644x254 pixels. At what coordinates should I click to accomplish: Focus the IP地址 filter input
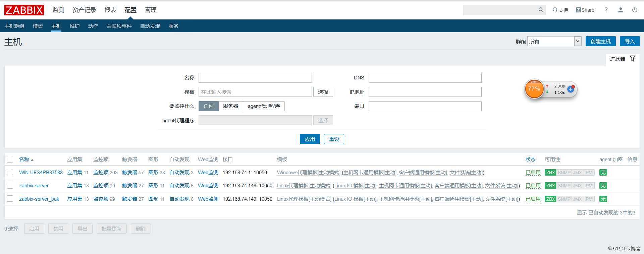[x=425, y=92]
